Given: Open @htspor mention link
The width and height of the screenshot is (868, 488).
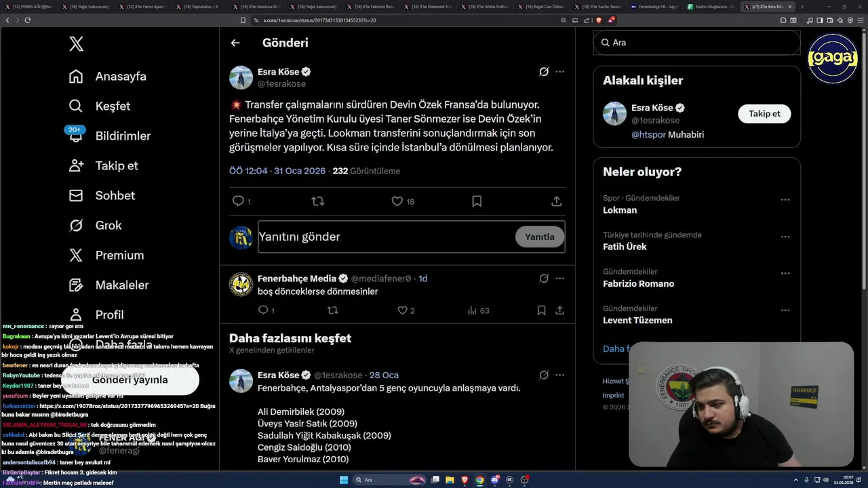Looking at the screenshot, I should click(x=648, y=135).
